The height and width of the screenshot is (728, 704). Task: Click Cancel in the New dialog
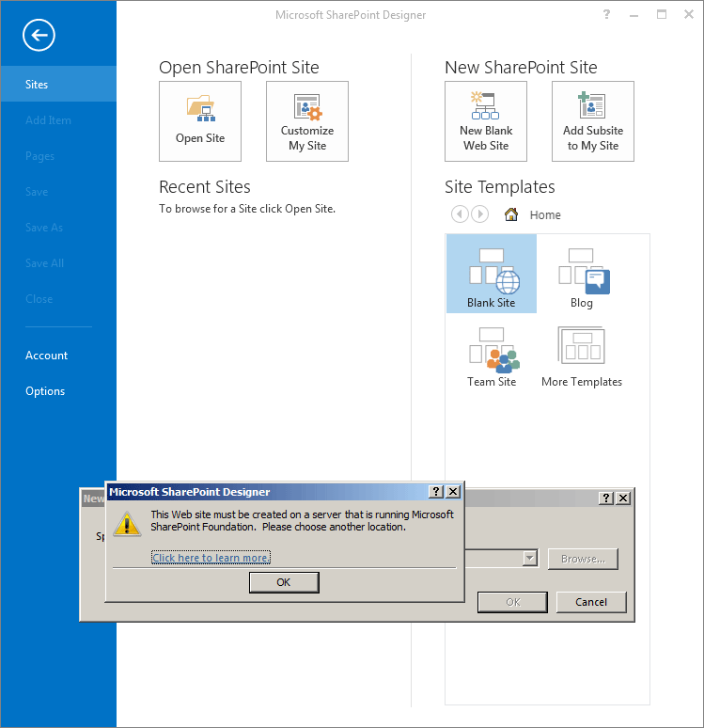pos(591,602)
